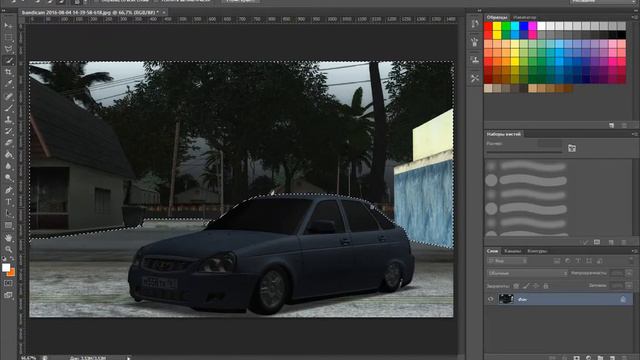640x360 pixels.
Task: Select the Polygonal Lasso tool
Action: click(8, 49)
